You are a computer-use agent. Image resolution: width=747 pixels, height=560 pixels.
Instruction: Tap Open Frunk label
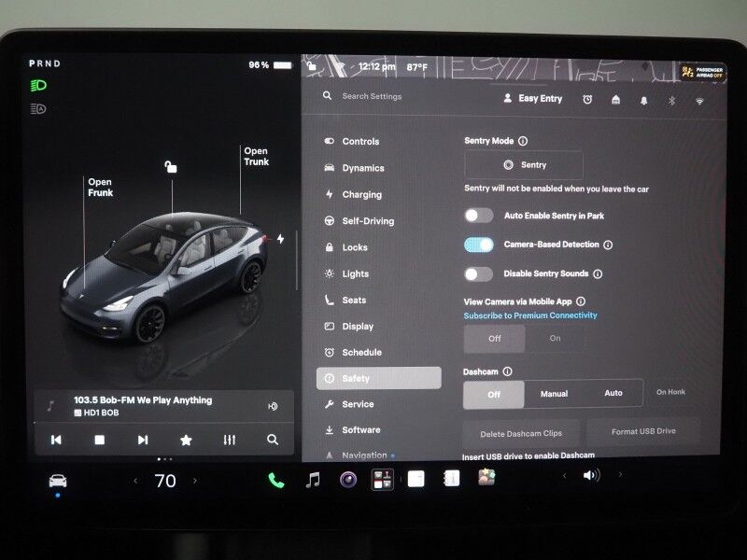point(100,188)
